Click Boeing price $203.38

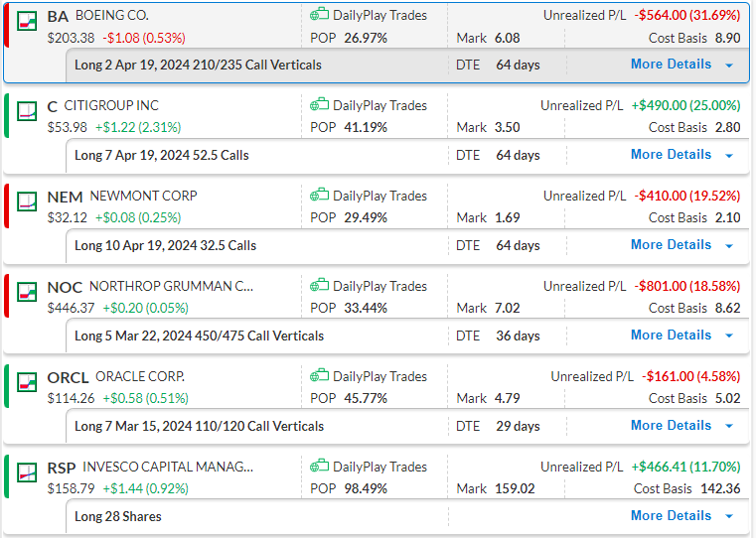coord(71,38)
